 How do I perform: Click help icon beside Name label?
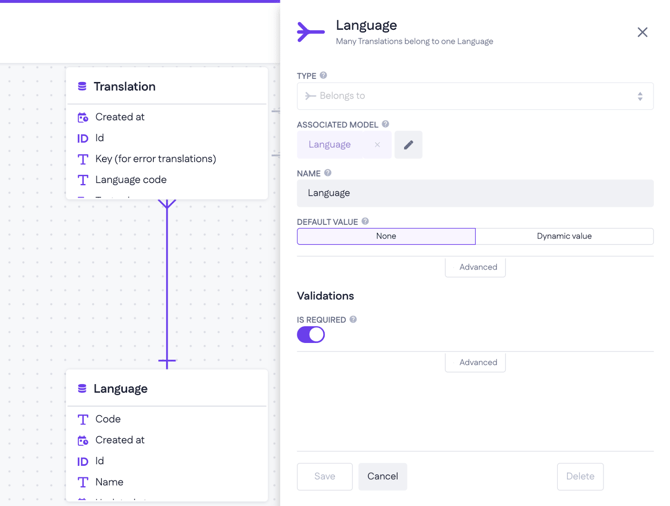[328, 174]
